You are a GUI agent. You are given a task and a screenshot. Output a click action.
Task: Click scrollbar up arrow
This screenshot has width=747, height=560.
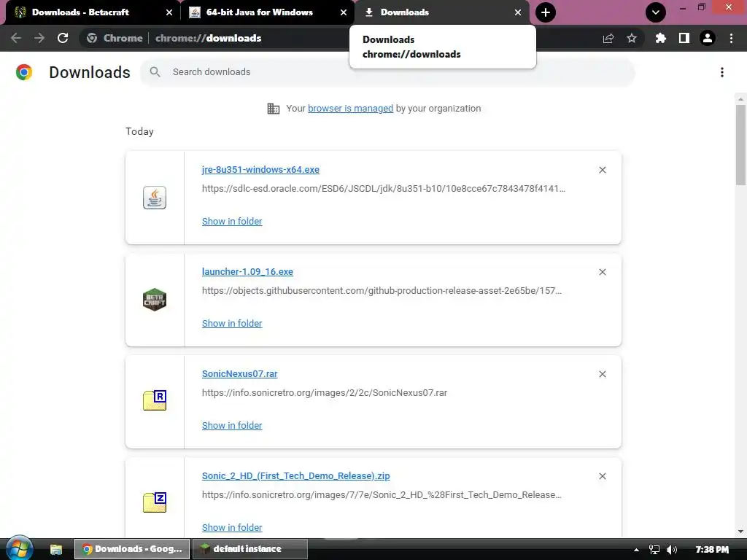pyautogui.click(x=740, y=99)
